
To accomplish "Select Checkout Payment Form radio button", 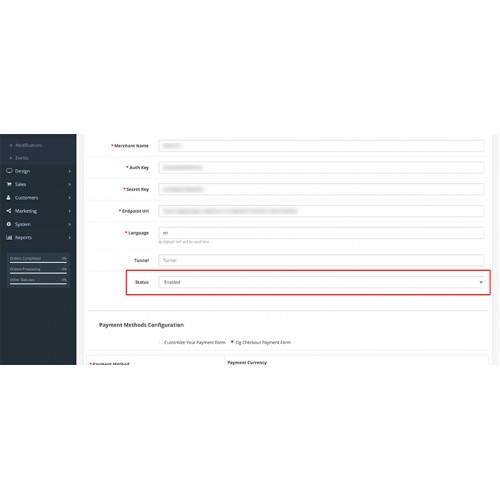I will (x=232, y=342).
